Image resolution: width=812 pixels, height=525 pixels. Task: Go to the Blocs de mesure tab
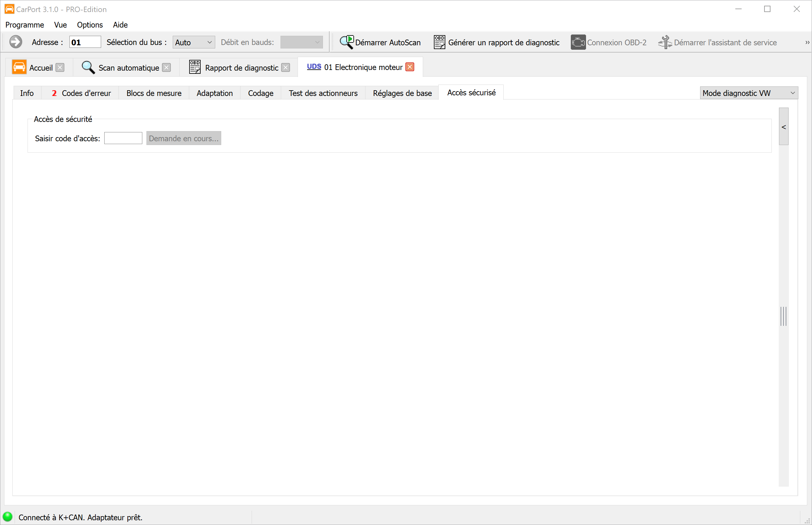point(154,93)
